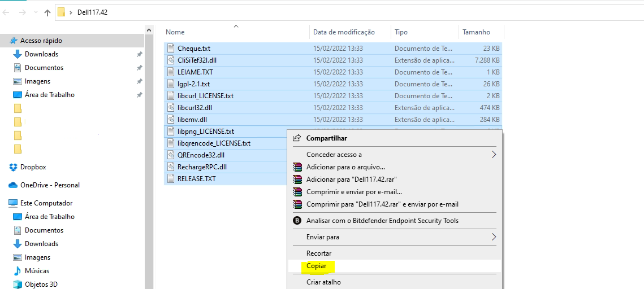Image resolution: width=644 pixels, height=289 pixels.
Task: Open pinned Área de Trabalho in quick access
Action: pos(50,95)
